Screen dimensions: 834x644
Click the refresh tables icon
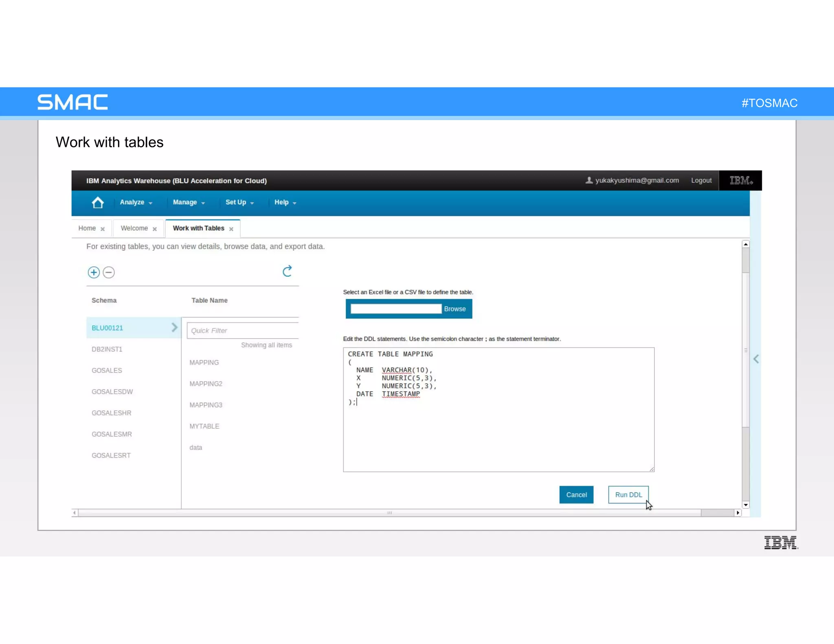coord(287,271)
